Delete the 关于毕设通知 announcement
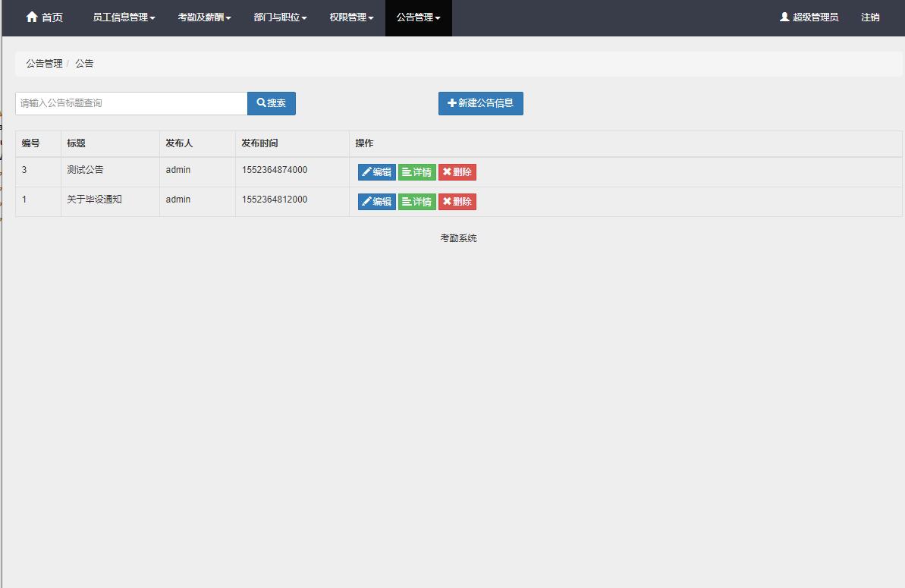The width and height of the screenshot is (905, 588). [457, 202]
